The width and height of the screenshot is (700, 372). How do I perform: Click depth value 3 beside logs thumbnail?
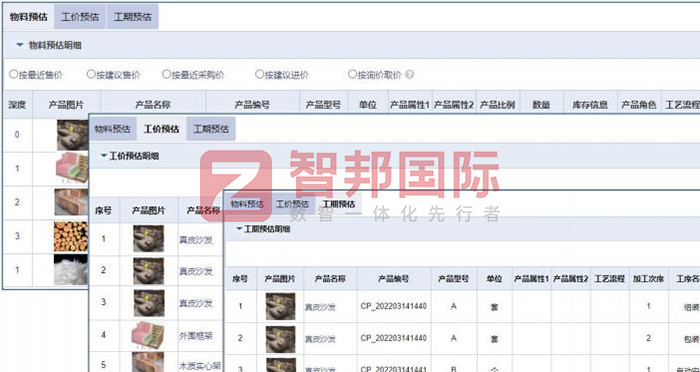pyautogui.click(x=17, y=236)
